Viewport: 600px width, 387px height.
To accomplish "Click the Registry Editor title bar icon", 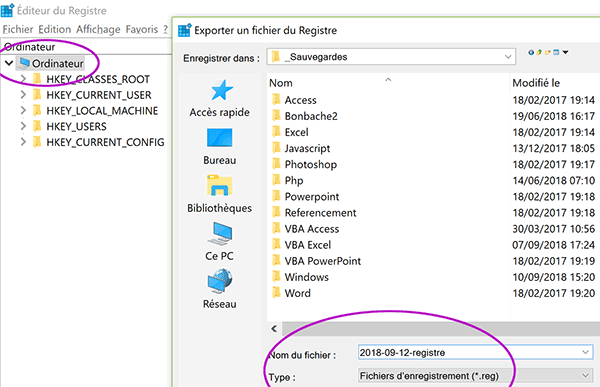I will (x=7, y=10).
